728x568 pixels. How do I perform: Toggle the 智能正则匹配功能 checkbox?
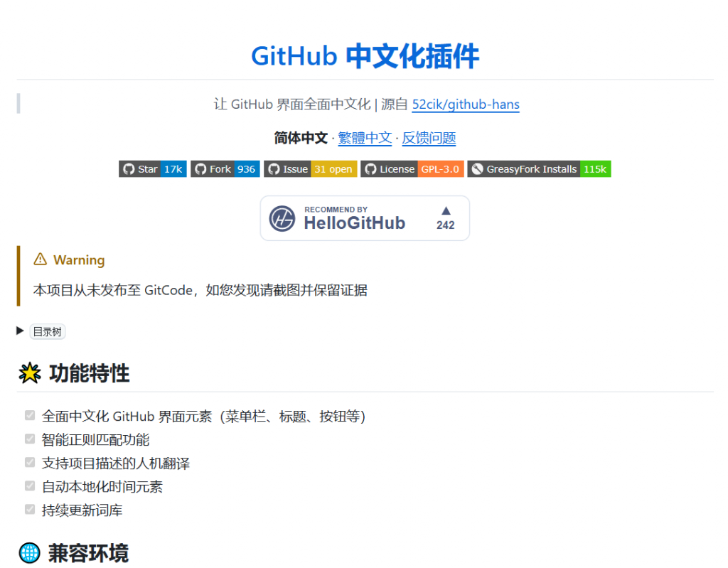(x=30, y=439)
